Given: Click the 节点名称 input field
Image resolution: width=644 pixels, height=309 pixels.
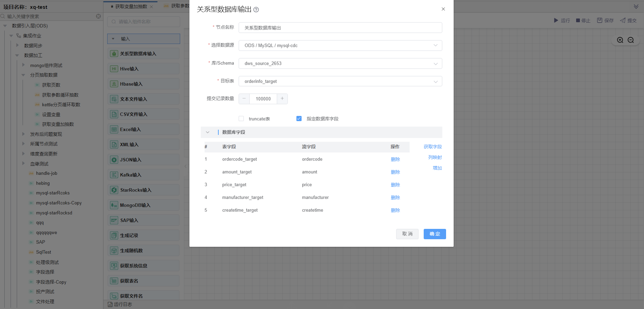Looking at the screenshot, I should (340, 28).
